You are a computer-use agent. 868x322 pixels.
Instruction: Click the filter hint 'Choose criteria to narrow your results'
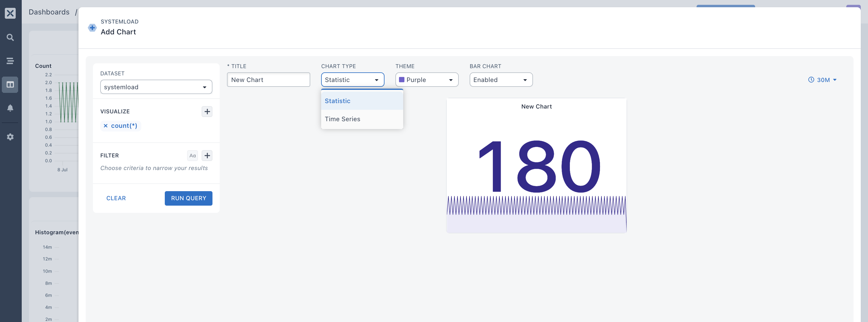(x=154, y=168)
